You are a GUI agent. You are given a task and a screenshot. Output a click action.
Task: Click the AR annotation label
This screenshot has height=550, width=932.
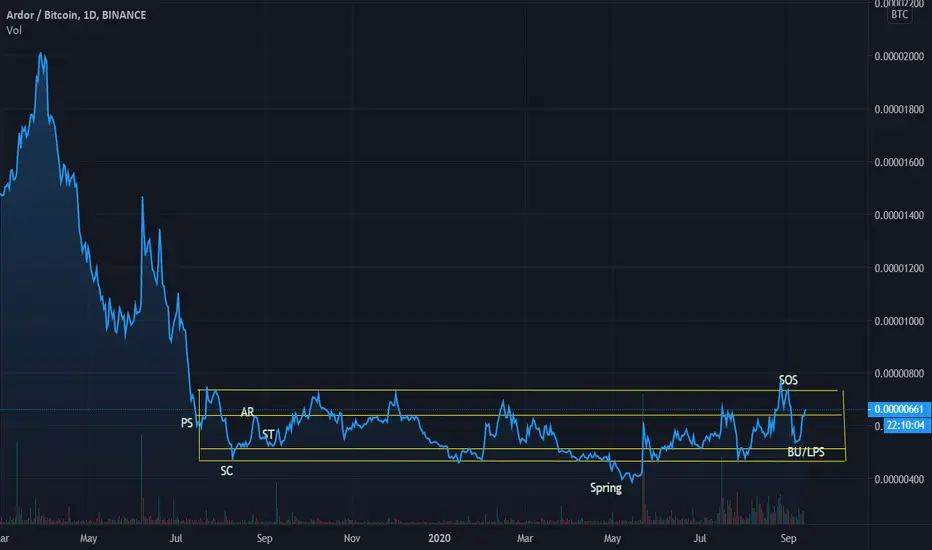(247, 411)
